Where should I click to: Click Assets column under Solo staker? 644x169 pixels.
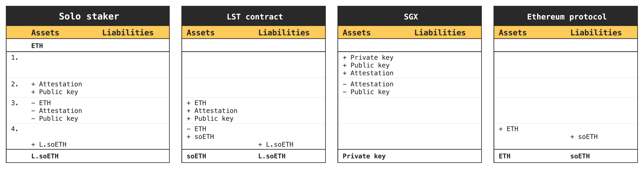pos(45,33)
